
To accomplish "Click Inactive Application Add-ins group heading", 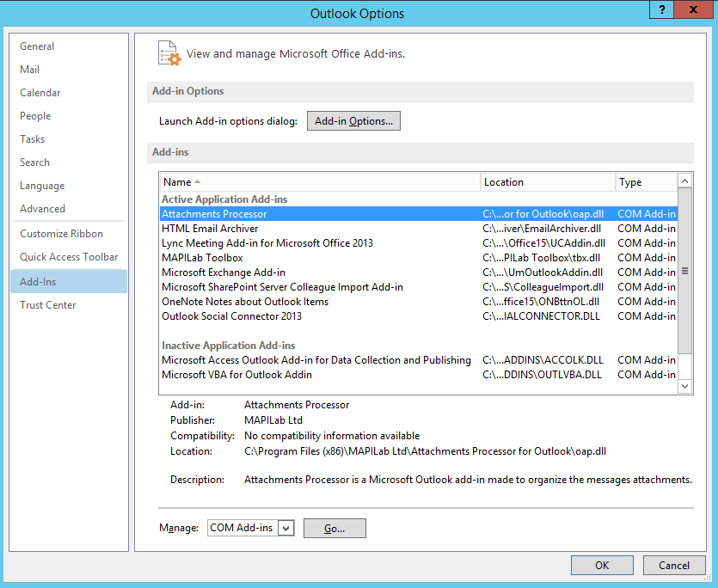I will [x=228, y=346].
